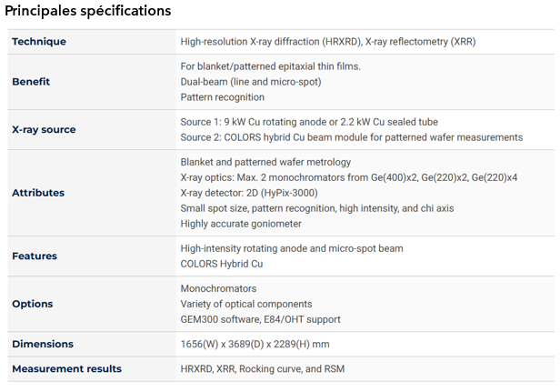Click "GEM300 software, E84/OHT support" text
560x392 pixels.
pyautogui.click(x=258, y=319)
